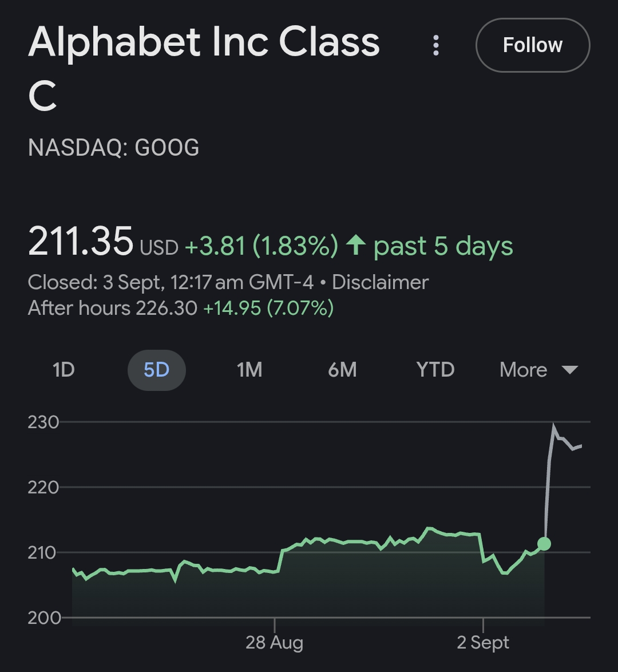Click the 28 Aug date label

click(274, 642)
